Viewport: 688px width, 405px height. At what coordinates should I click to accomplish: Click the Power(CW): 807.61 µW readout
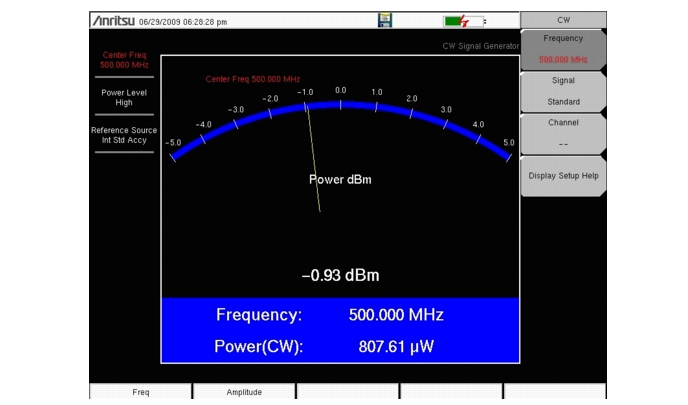[324, 346]
